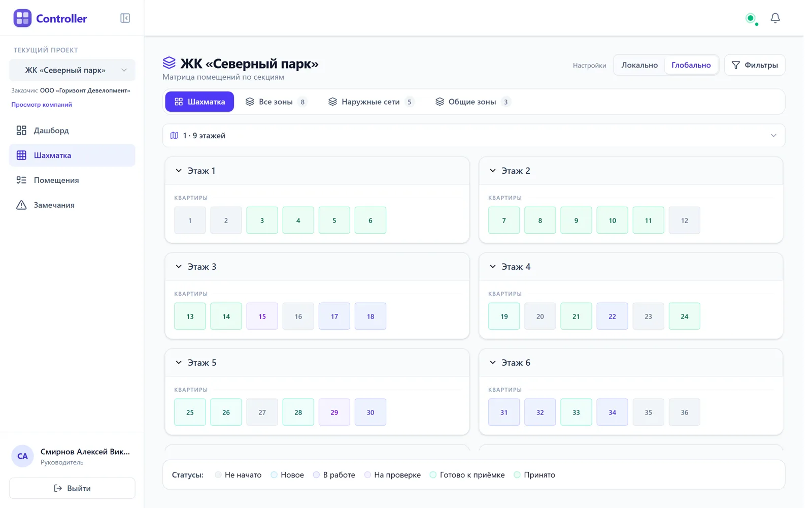This screenshot has height=508, width=812.
Task: Go to Помещения in sidebar
Action: pos(72,180)
